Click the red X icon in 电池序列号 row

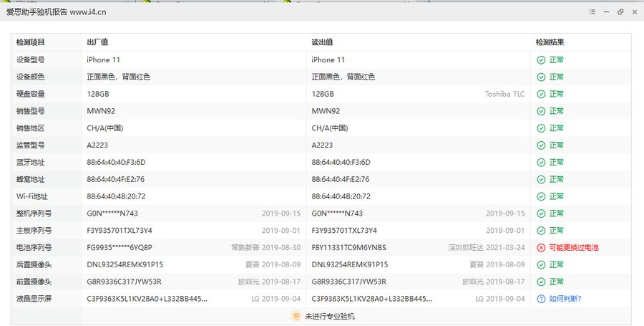[541, 247]
